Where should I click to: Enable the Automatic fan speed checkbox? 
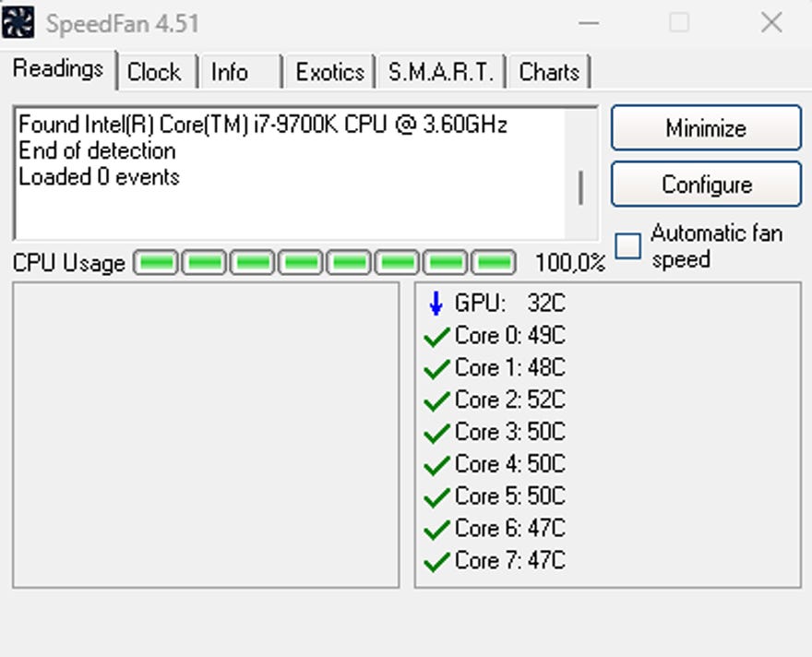pos(628,246)
